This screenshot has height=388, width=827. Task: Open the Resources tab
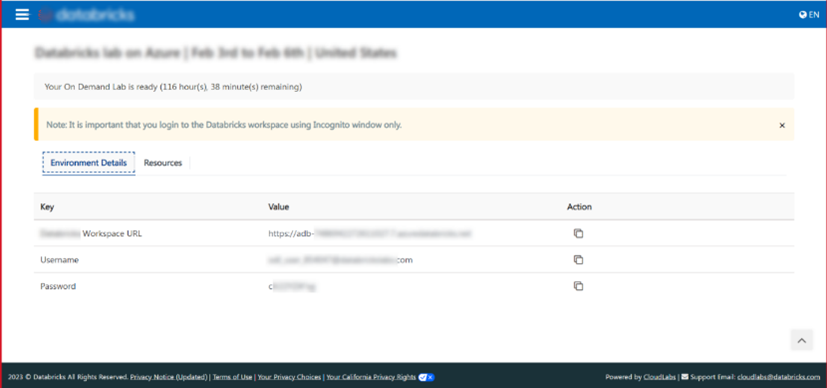pyautogui.click(x=163, y=163)
